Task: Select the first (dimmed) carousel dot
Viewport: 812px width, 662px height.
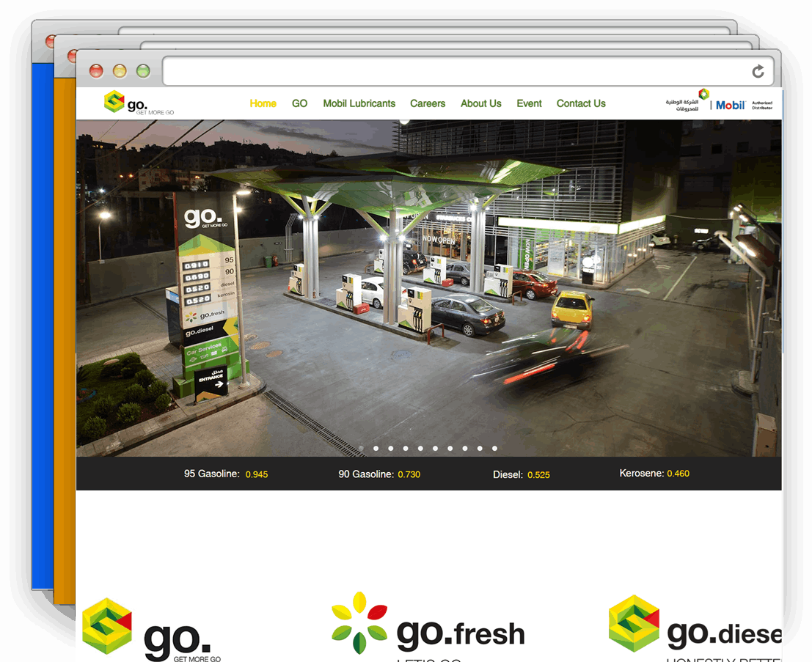Action: pos(361,448)
